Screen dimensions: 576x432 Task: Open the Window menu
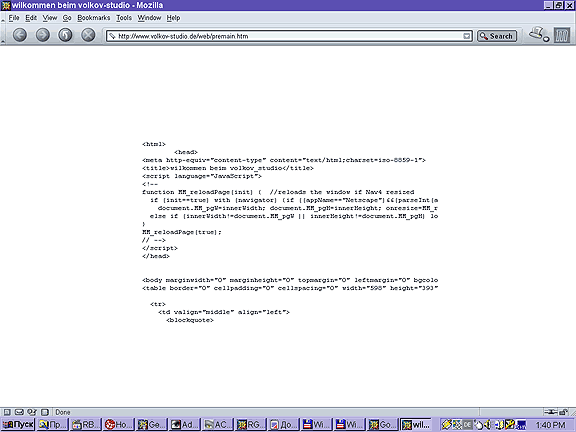pyautogui.click(x=149, y=18)
